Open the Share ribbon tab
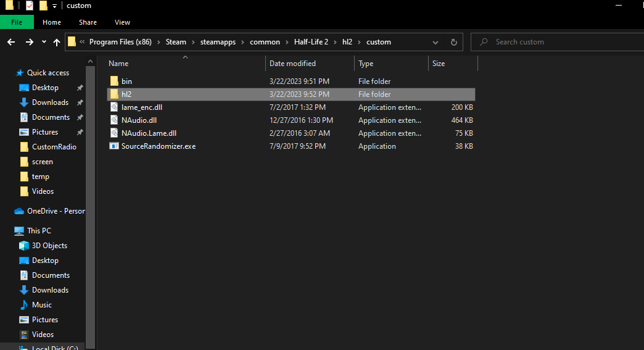644x350 pixels. coord(88,22)
